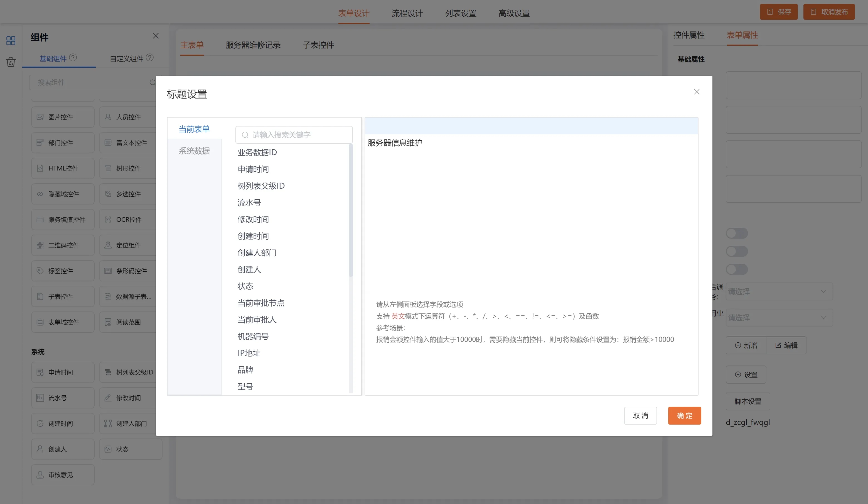This screenshot has height=504, width=868.
Task: Click the field list vertical scrollbar
Action: (351, 210)
